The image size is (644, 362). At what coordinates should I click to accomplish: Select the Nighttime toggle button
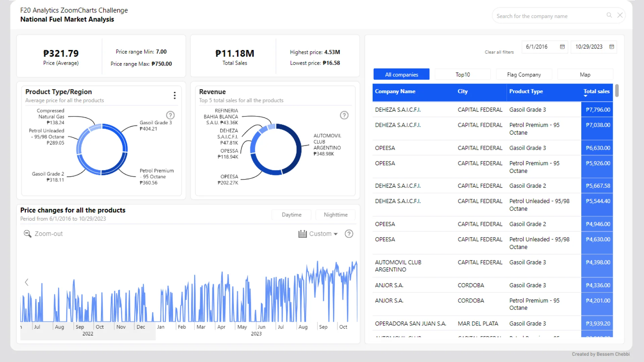(x=335, y=215)
